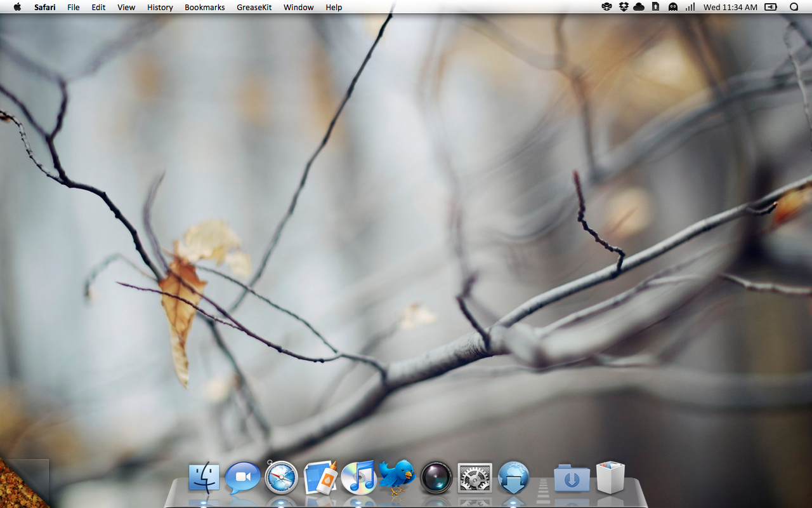Open the Window menu
Screen dimensions: 812x508
298,7
